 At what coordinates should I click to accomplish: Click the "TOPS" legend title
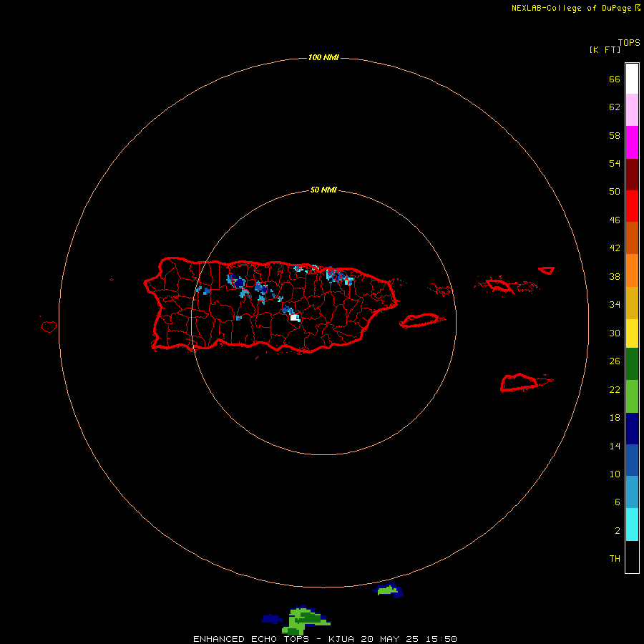pos(629,43)
